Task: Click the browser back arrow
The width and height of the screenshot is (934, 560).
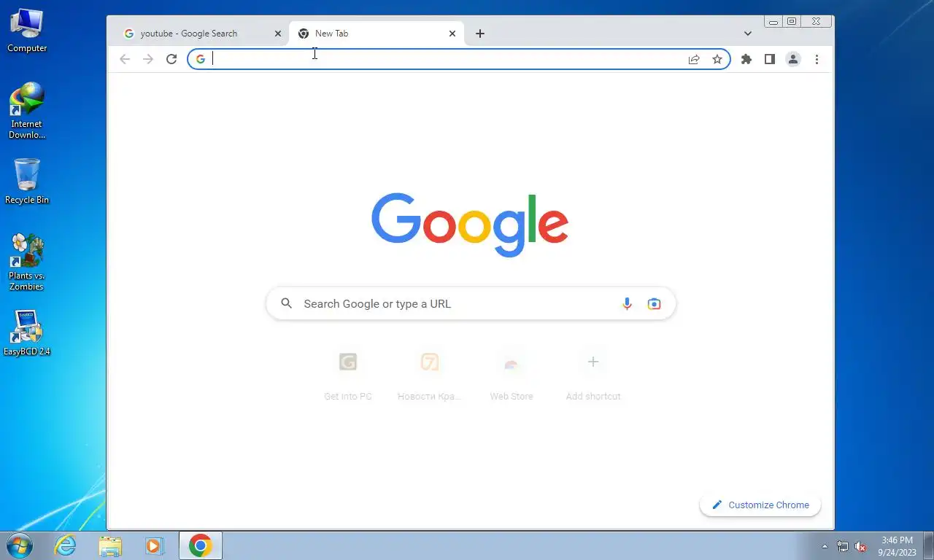Action: [x=125, y=59]
